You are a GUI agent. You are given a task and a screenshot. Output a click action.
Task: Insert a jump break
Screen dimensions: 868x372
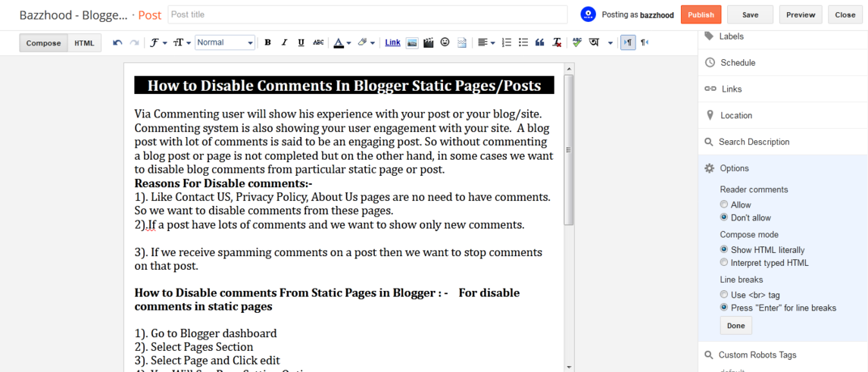point(462,42)
